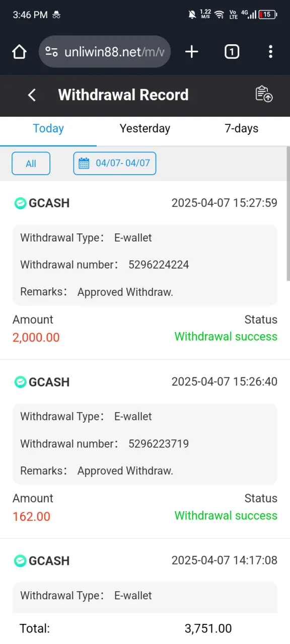
Task: Open the site settings icon in address bar
Action: [x=51, y=52]
